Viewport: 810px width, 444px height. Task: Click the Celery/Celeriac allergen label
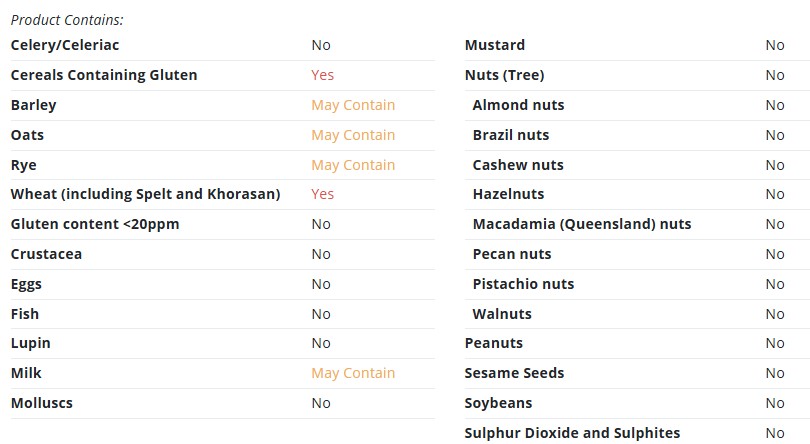[x=65, y=45]
